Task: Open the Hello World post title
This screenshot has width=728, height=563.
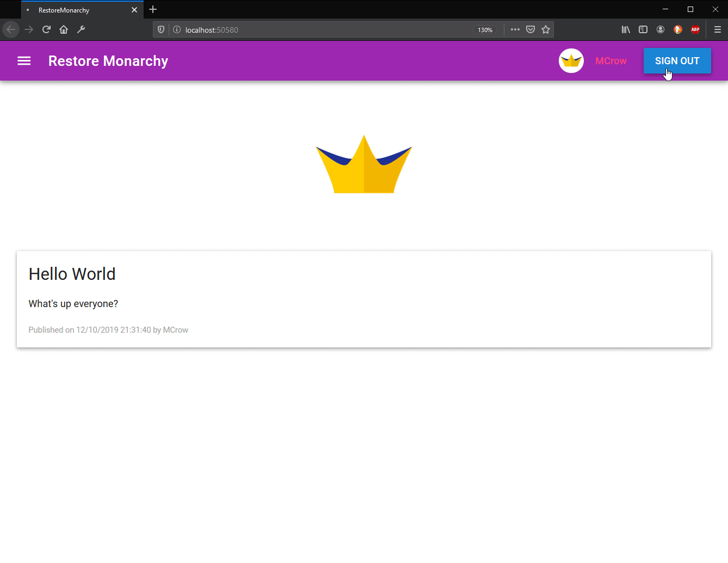Action: point(72,274)
